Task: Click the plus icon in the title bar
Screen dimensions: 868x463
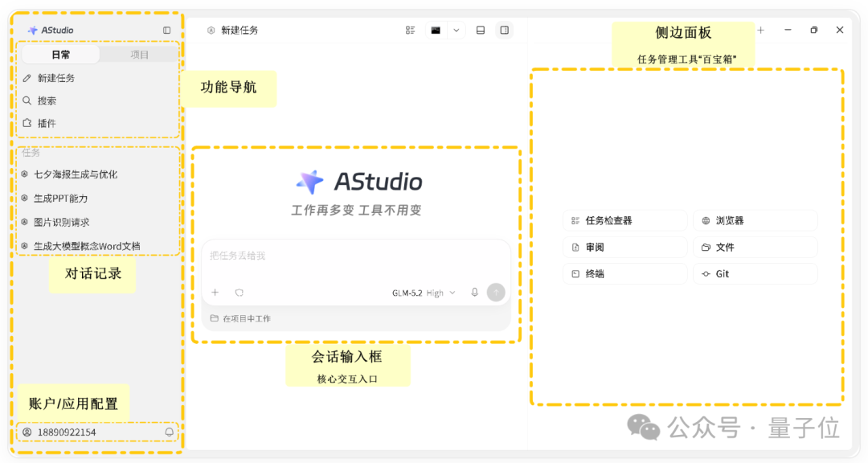Action: [760, 31]
